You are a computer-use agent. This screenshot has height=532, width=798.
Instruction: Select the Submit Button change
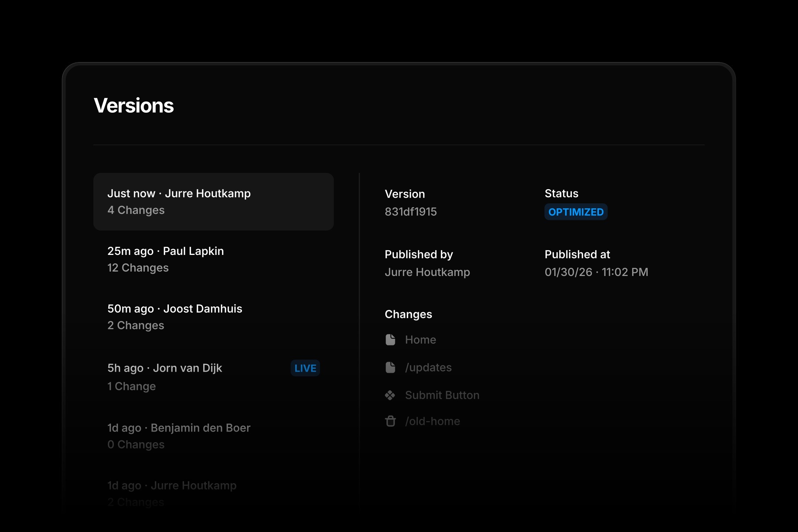tap(442, 395)
